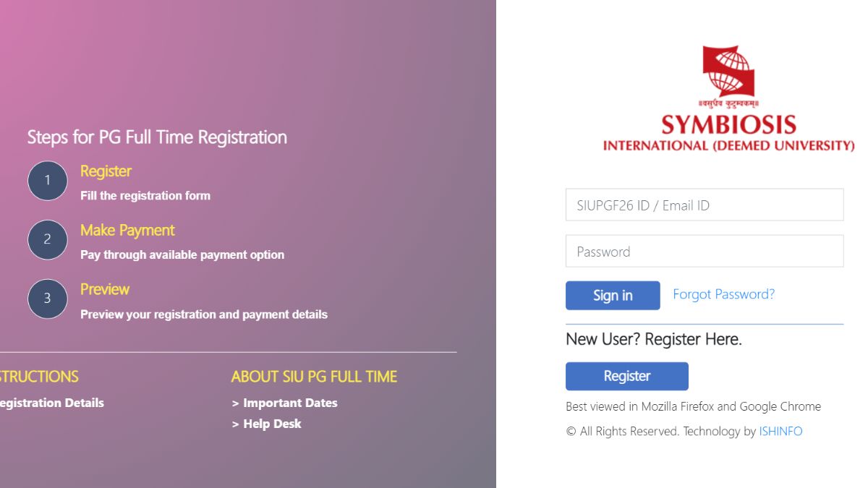Click the step 3 circle icon
This screenshot has height=488, width=868.
click(x=48, y=299)
